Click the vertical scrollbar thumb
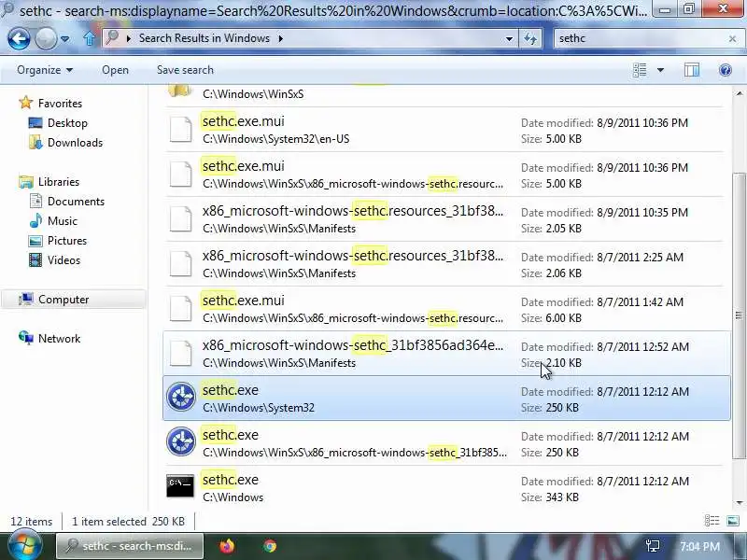This screenshot has width=747, height=560. point(739,315)
